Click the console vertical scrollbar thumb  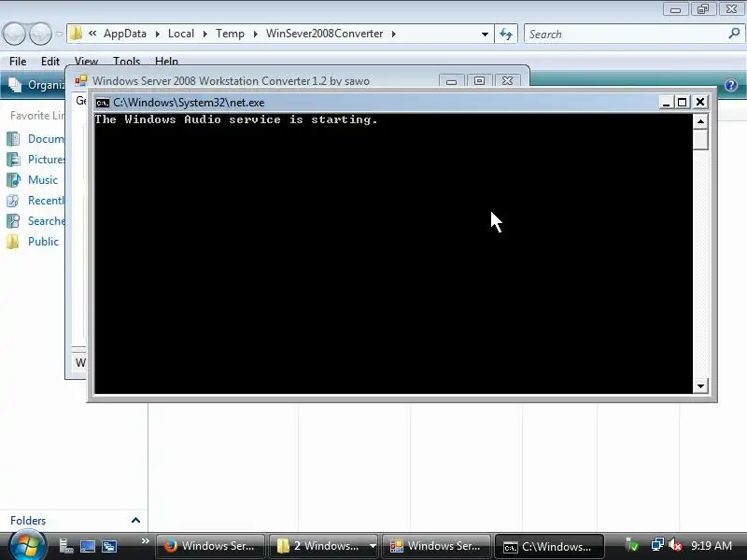(700, 139)
